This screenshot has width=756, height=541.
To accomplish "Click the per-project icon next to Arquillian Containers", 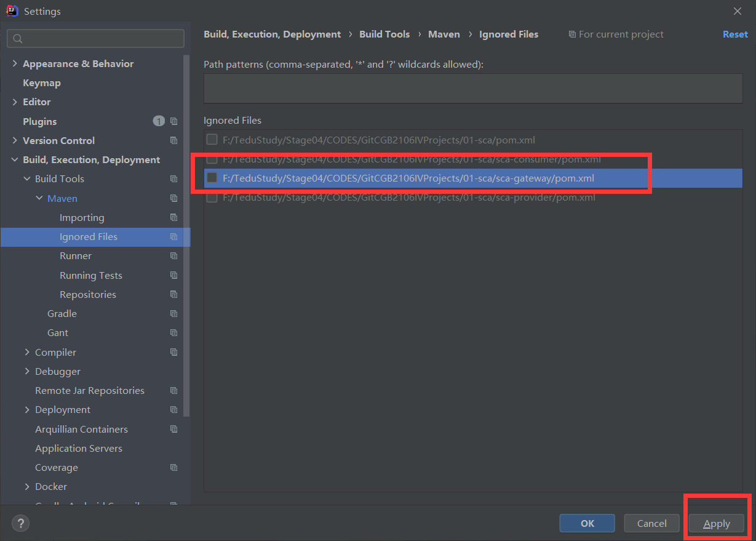I will pyautogui.click(x=173, y=429).
